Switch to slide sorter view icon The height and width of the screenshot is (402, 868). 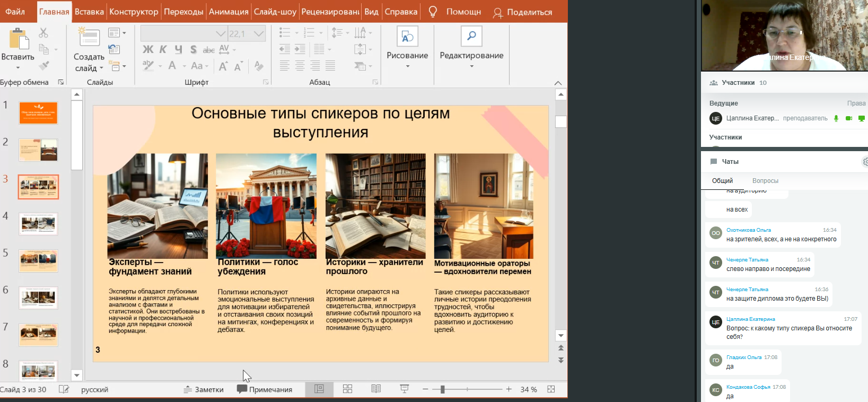347,389
